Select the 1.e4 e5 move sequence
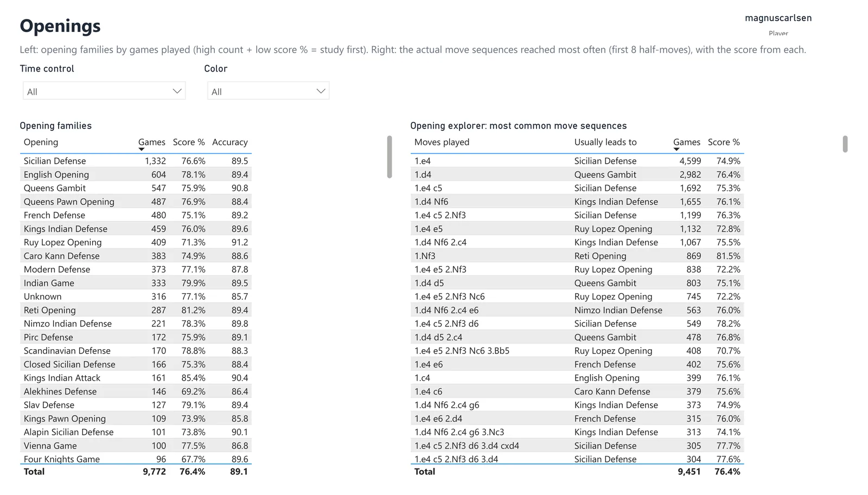This screenshot has width=868, height=495. (577, 229)
